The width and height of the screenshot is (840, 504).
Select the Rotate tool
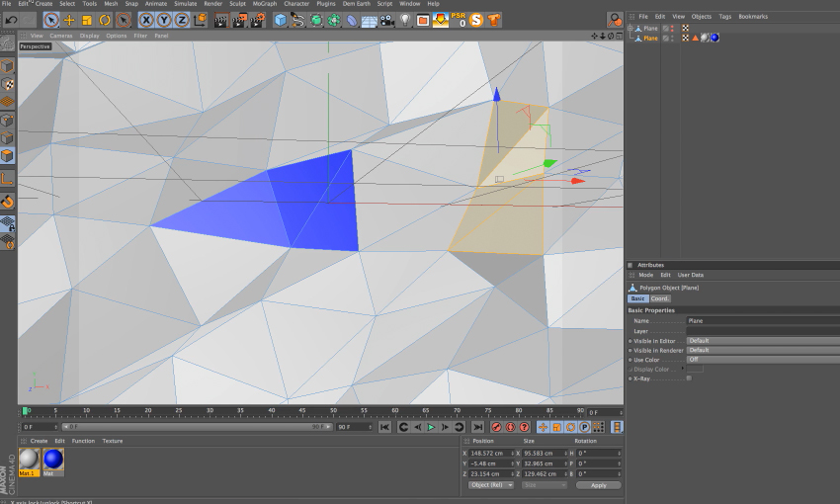104,20
